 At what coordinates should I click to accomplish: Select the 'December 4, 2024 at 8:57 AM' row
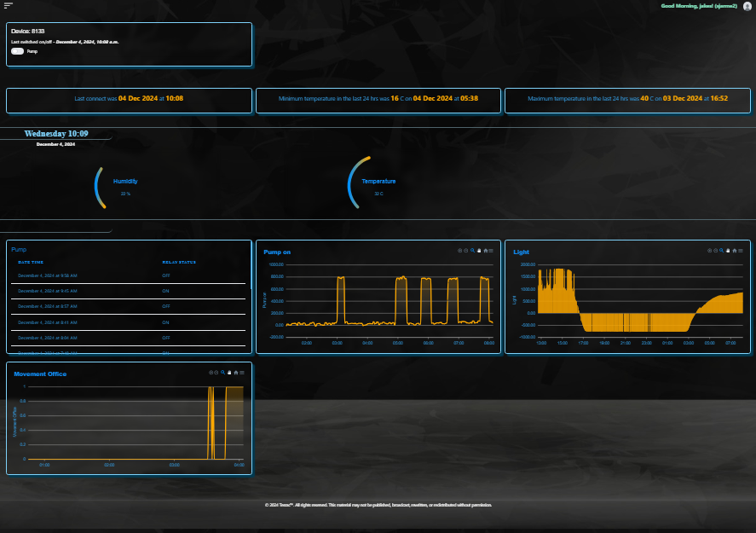point(128,307)
